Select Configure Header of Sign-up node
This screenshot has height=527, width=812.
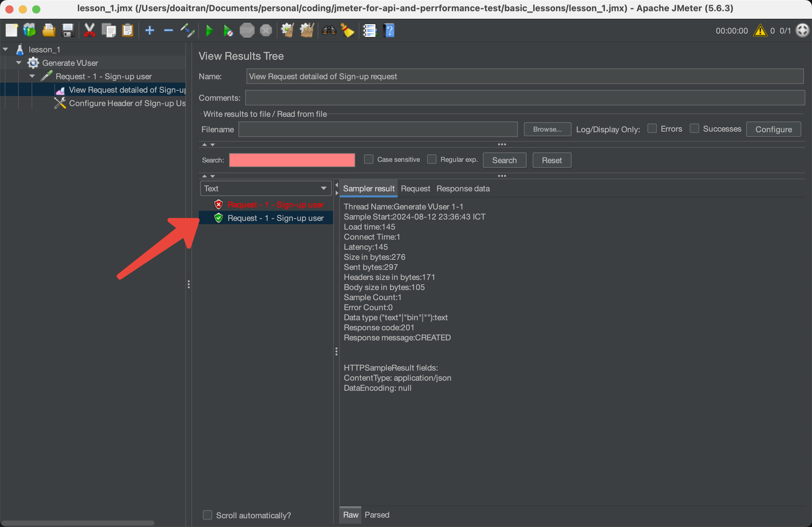(x=127, y=103)
